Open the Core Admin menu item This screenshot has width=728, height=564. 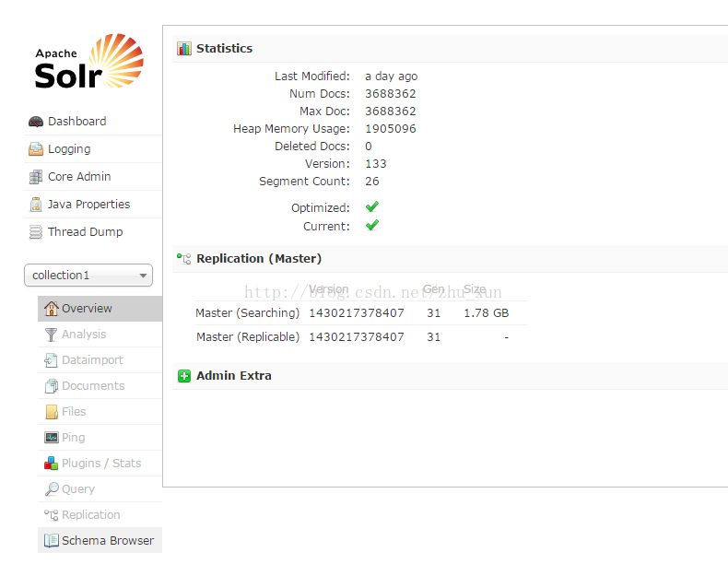(93, 177)
